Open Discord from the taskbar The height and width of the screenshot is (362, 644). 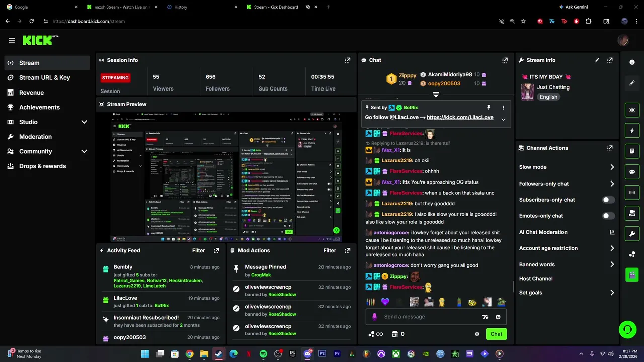click(x=307, y=354)
